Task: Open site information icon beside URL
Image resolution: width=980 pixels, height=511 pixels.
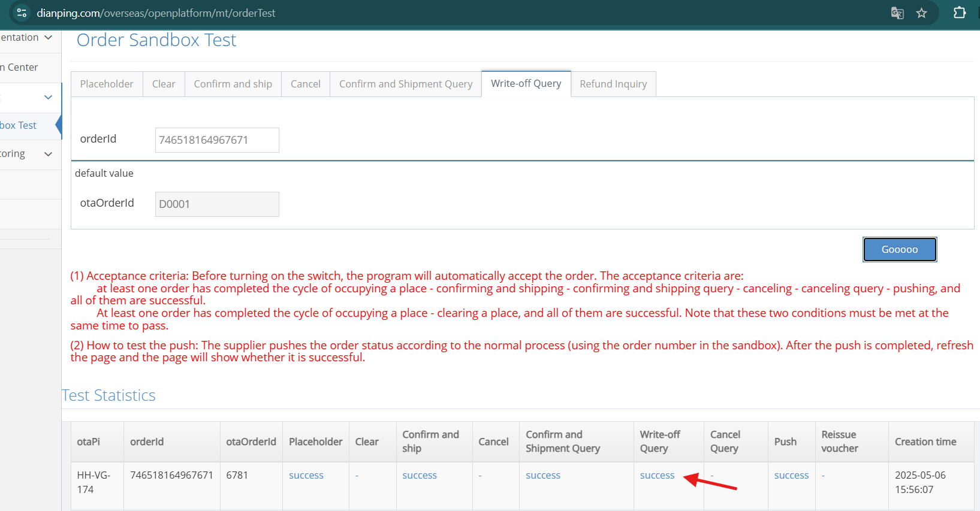Action: click(22, 13)
